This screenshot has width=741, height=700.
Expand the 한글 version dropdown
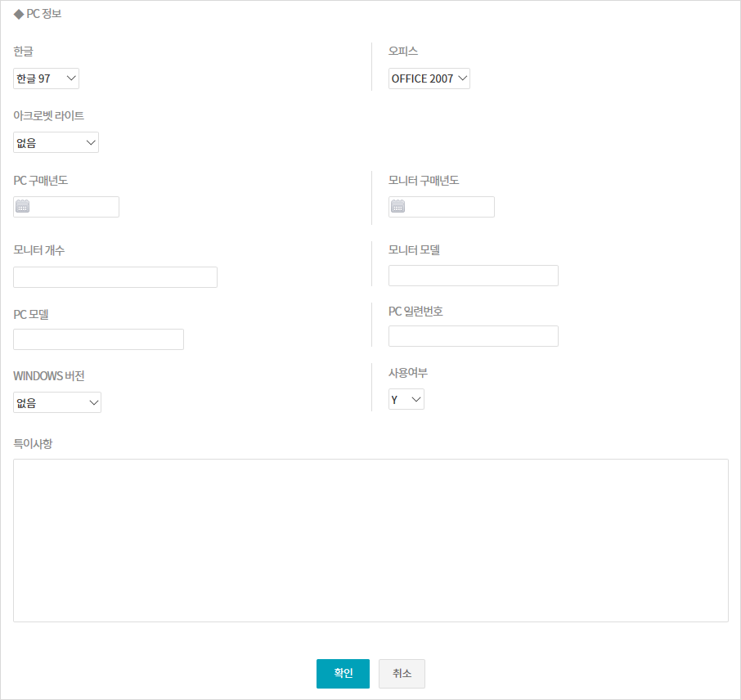click(47, 79)
